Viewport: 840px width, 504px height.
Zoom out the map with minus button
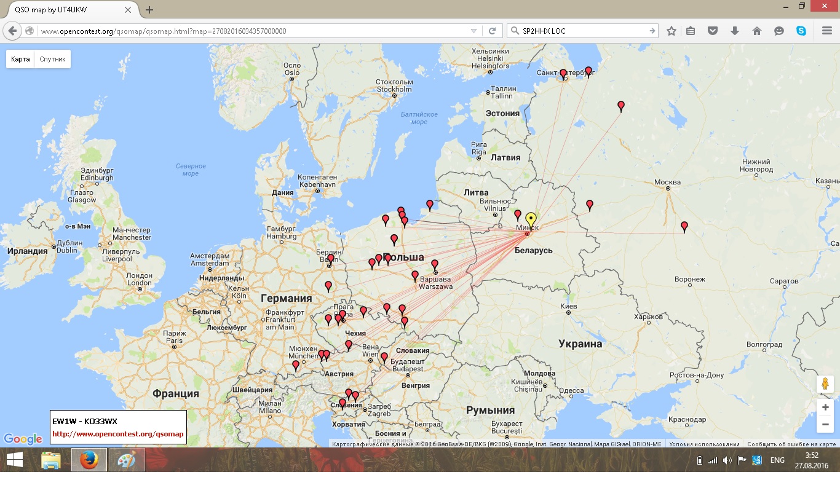coord(825,425)
